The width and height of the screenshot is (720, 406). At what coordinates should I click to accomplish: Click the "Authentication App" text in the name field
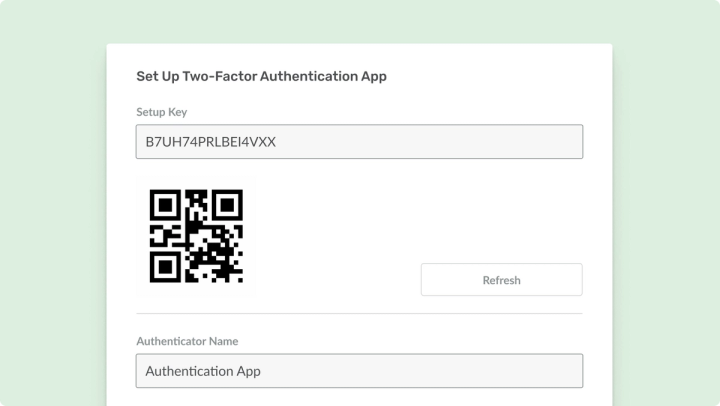(x=203, y=371)
